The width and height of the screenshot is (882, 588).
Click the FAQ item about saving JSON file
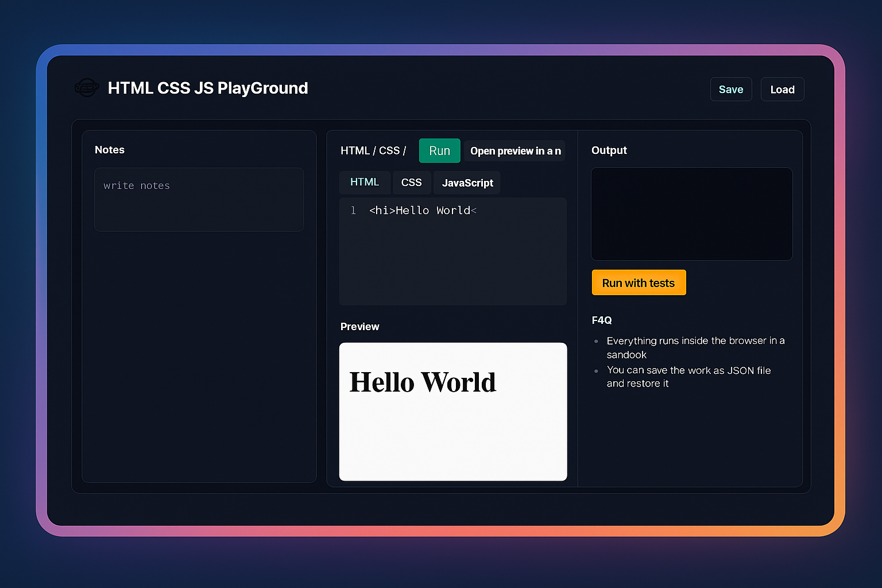click(x=688, y=377)
